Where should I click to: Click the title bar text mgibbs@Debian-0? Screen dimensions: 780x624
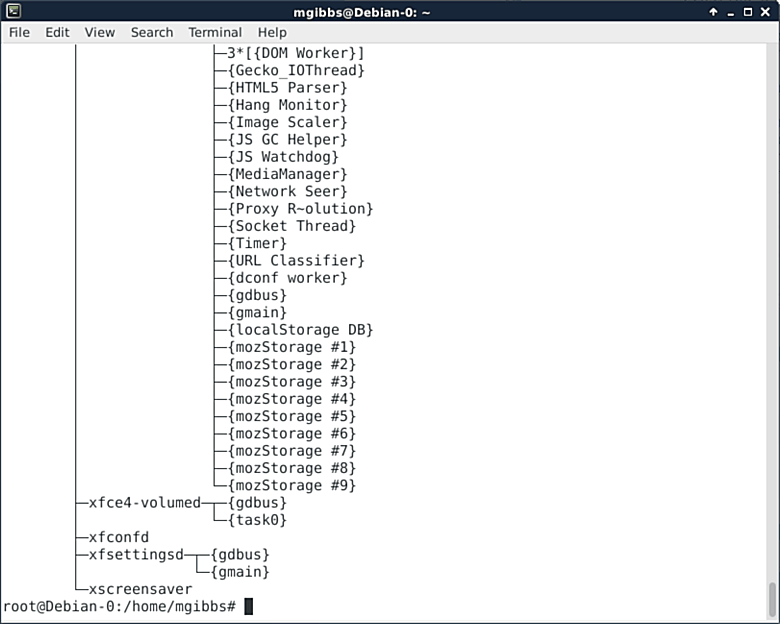click(389, 11)
